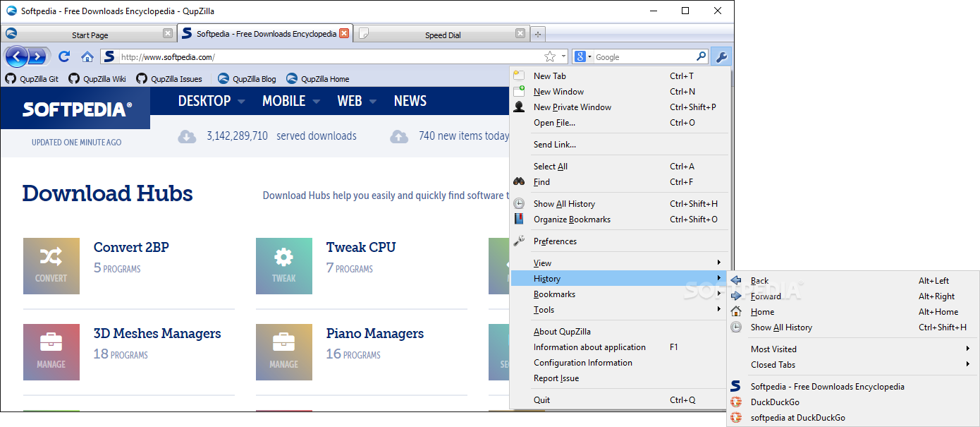
Task: Close the Speed Dial tab
Action: [520, 33]
